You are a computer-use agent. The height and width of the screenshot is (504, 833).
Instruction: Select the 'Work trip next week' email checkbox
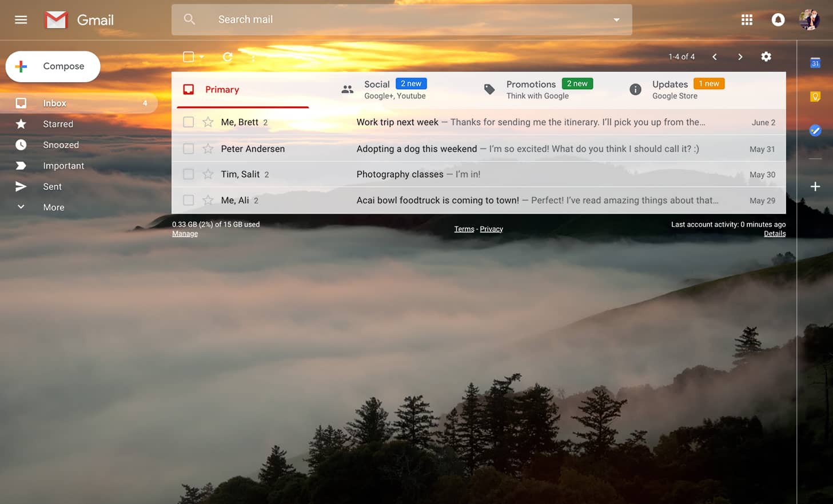[x=188, y=122]
